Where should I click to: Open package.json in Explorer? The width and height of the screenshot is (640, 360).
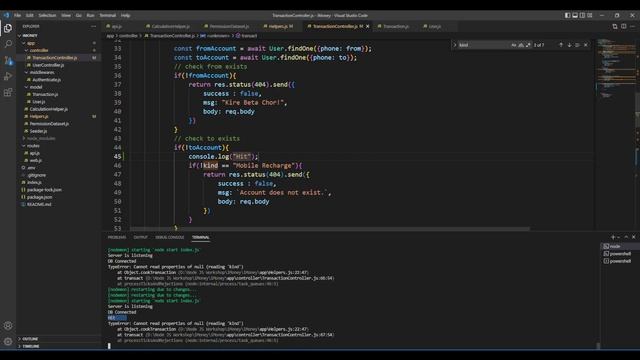pos(39,197)
